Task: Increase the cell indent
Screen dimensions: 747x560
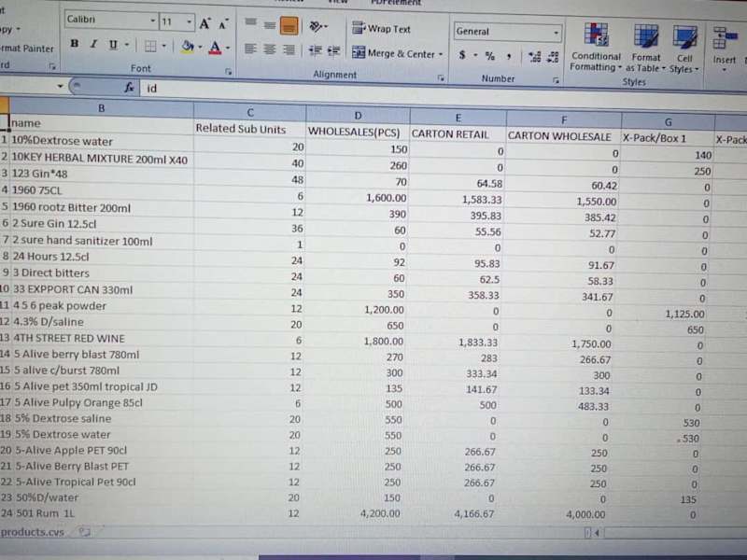Action: (333, 51)
